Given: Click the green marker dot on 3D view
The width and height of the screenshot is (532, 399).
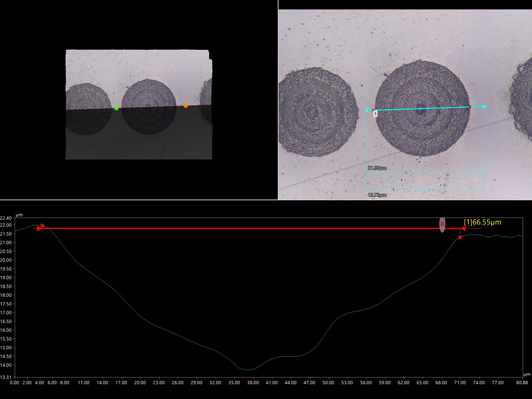Looking at the screenshot, I should [116, 108].
